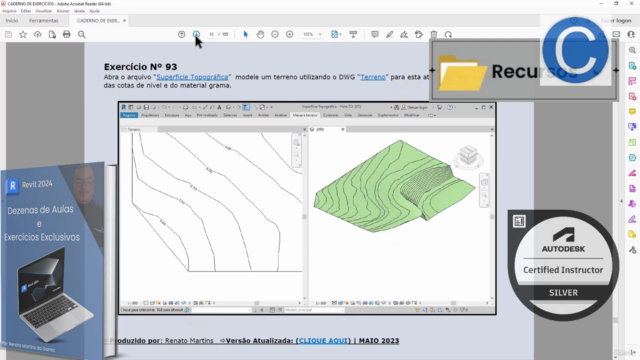The height and width of the screenshot is (360, 640).
Task: Open the user account icon
Action: 631,35
